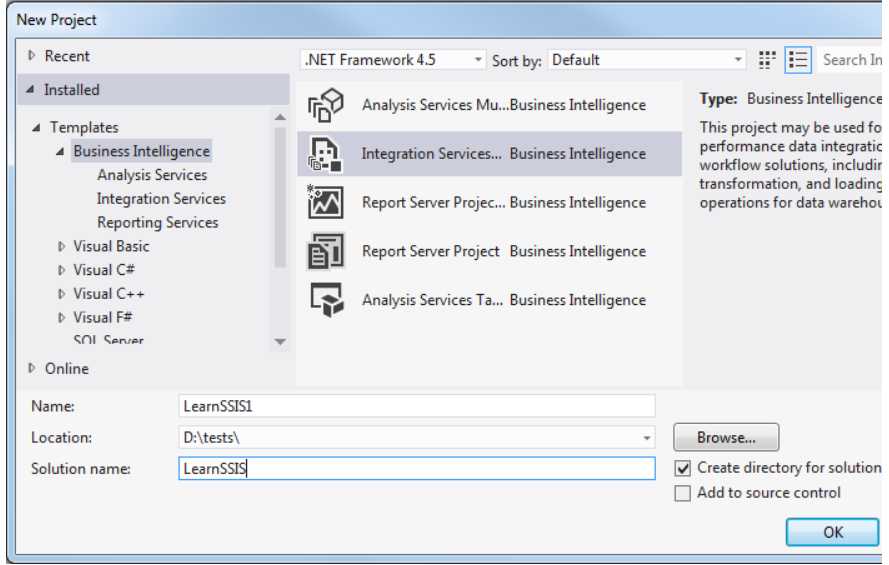Viewport: 889px width, 565px height.
Task: Select the Integration Services project template icon
Action: click(x=325, y=154)
